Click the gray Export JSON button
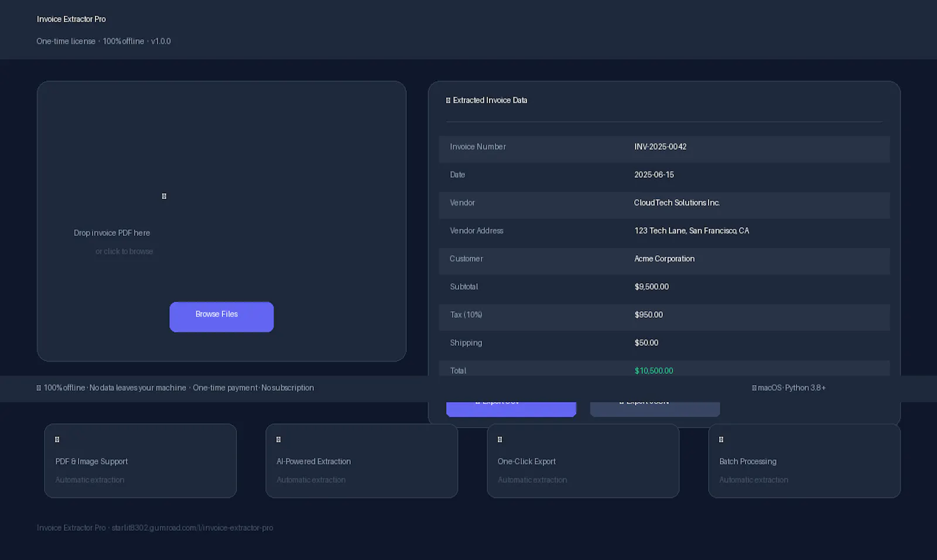Screen dimensions: 937x560 (655, 409)
